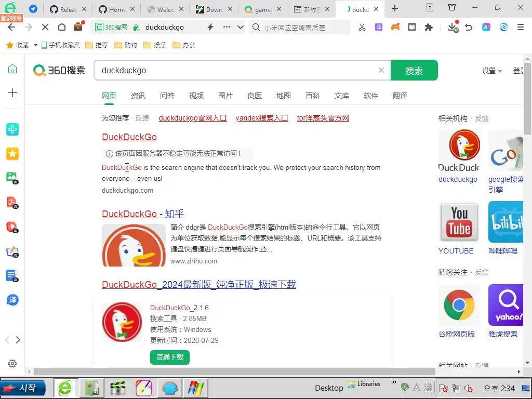The width and height of the screenshot is (532, 399).
Task: Open the DuckDuckGo first result title
Action: tap(129, 137)
